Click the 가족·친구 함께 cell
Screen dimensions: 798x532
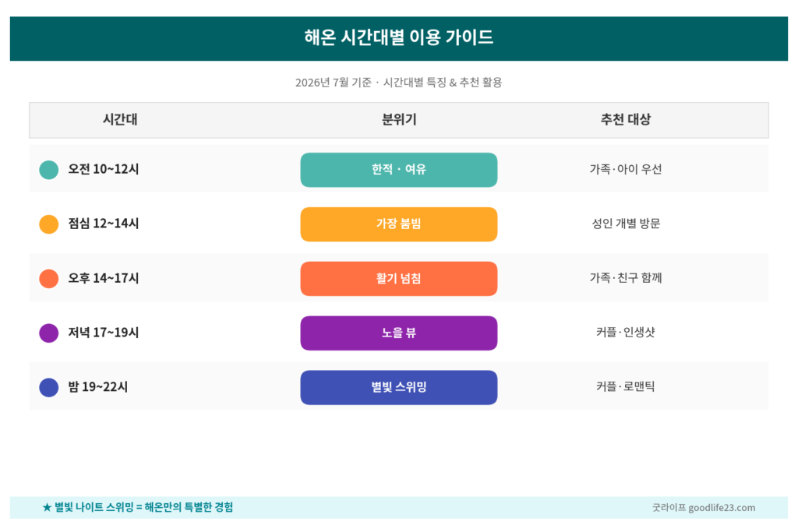[626, 278]
